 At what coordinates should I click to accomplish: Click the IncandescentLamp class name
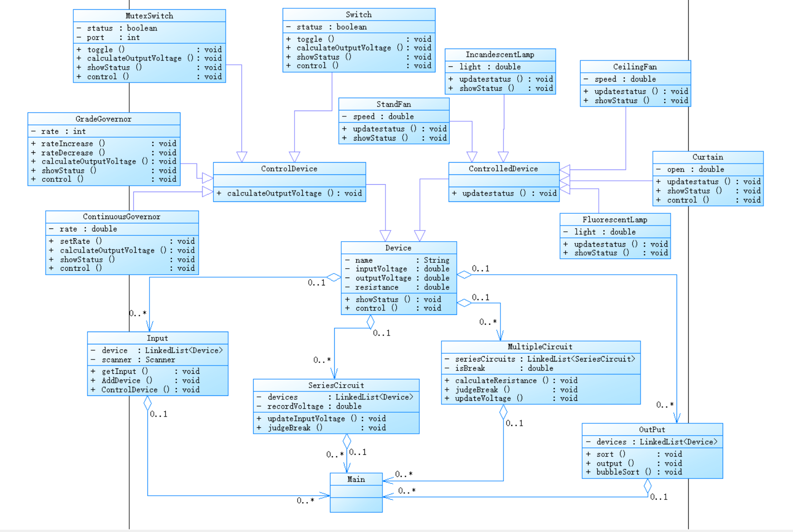[500, 55]
